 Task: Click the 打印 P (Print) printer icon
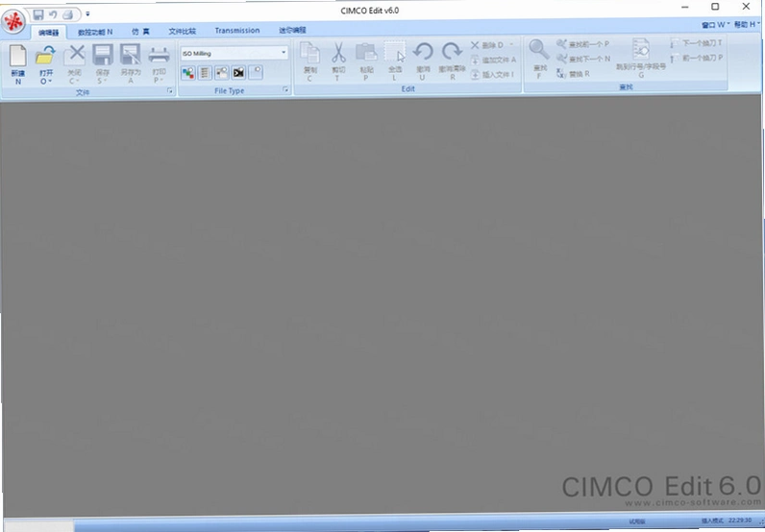coord(159,56)
